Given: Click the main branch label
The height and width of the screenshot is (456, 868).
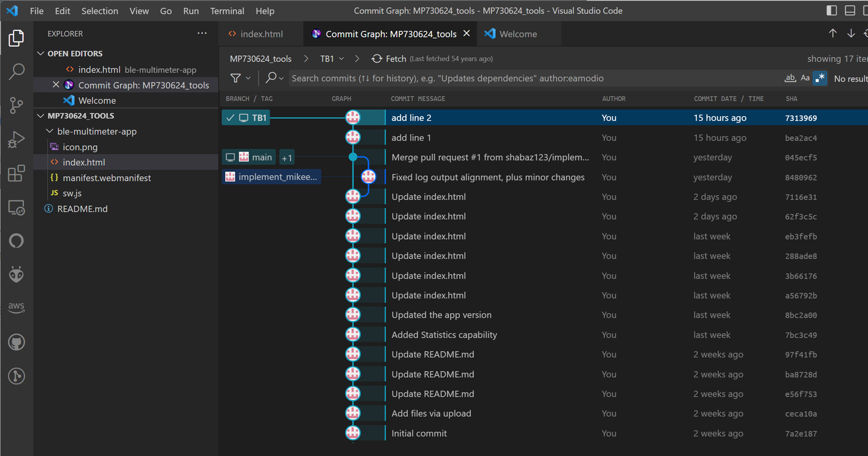Looking at the screenshot, I should pyautogui.click(x=249, y=157).
